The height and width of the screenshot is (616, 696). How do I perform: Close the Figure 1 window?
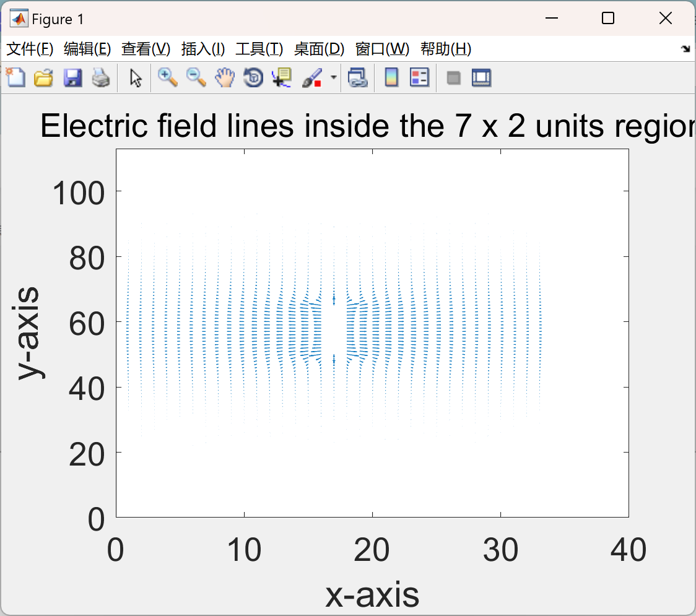click(666, 18)
